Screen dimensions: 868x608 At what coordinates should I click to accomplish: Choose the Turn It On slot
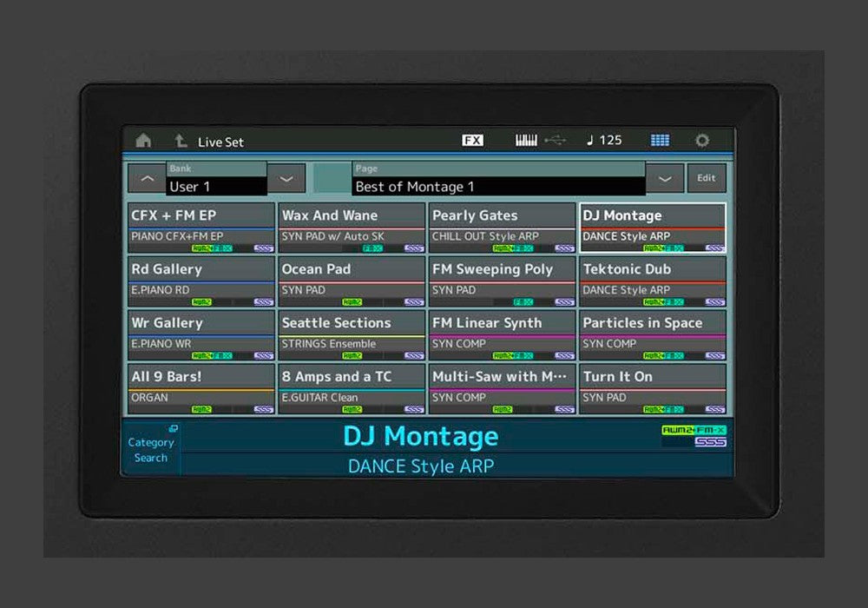pyautogui.click(x=654, y=389)
